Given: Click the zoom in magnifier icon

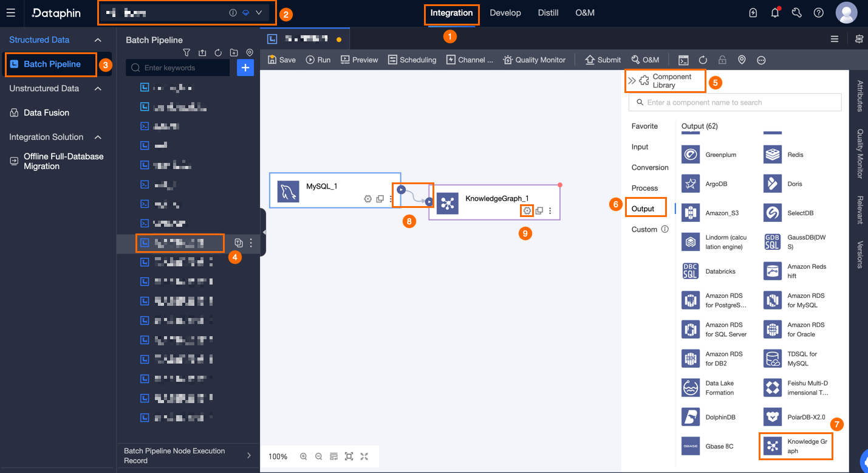Looking at the screenshot, I should pos(303,456).
